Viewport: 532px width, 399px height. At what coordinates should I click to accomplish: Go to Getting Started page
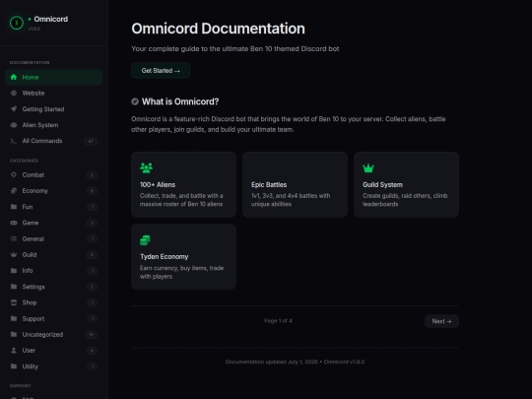point(53,109)
